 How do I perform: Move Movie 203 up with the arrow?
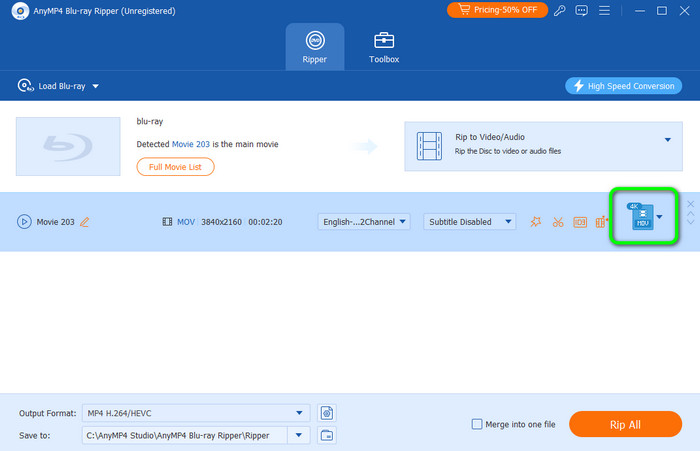click(x=690, y=214)
